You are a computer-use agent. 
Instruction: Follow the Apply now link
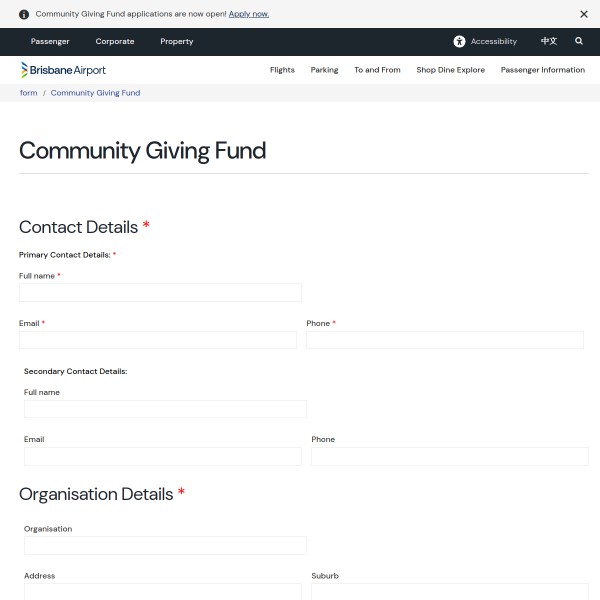249,14
